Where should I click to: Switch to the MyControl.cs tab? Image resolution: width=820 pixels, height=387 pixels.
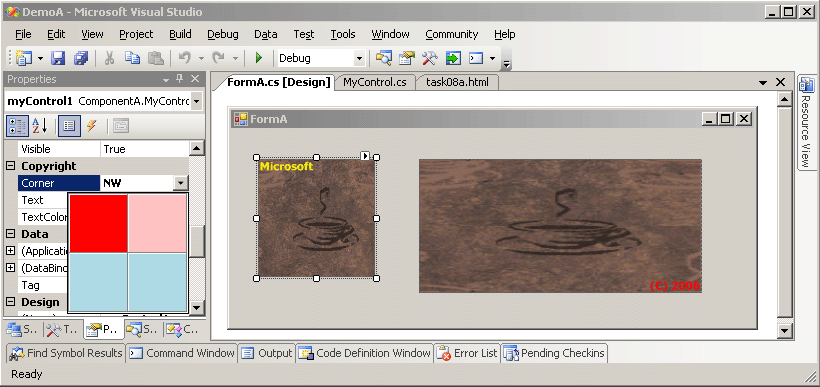click(x=374, y=83)
